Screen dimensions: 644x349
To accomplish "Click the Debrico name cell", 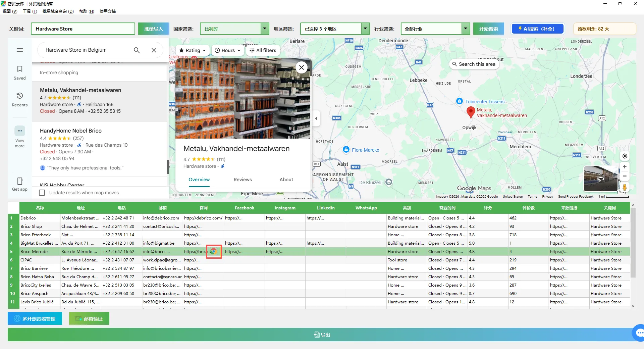I will [x=40, y=218].
